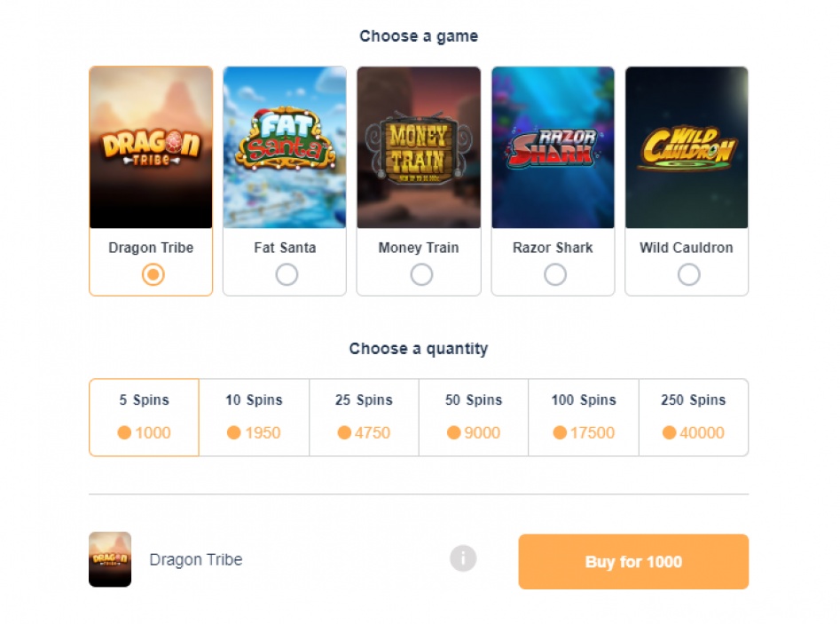This screenshot has height=624, width=840.
Task: Click the Fat Santa game artwork
Action: tap(285, 147)
